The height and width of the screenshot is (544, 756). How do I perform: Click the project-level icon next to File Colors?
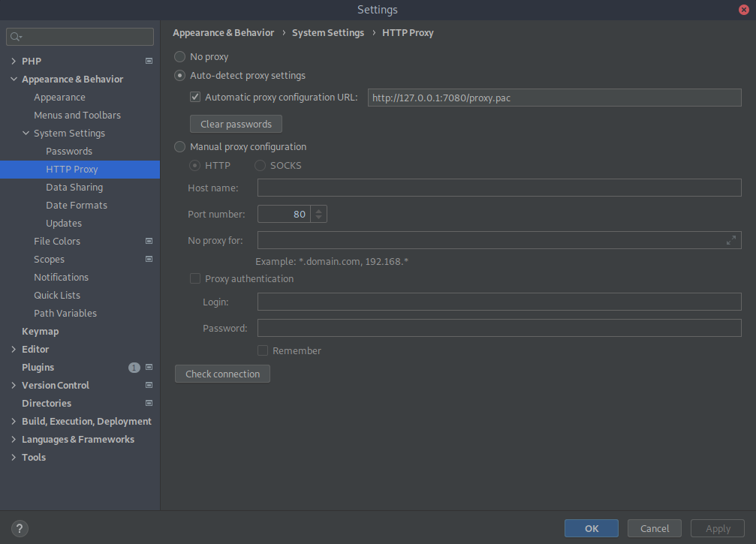point(149,241)
